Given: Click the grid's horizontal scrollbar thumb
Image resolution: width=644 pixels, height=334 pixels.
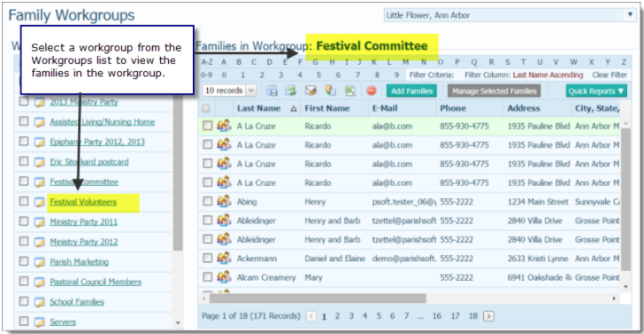Looking at the screenshot, I should click(318, 299).
